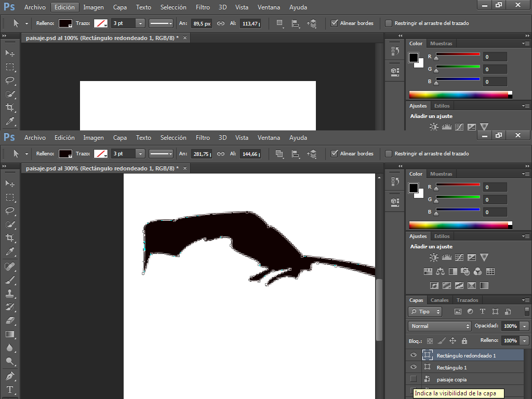Open the Normal blend mode dropdown
Viewport: 532px width, 399px height.
point(440,326)
